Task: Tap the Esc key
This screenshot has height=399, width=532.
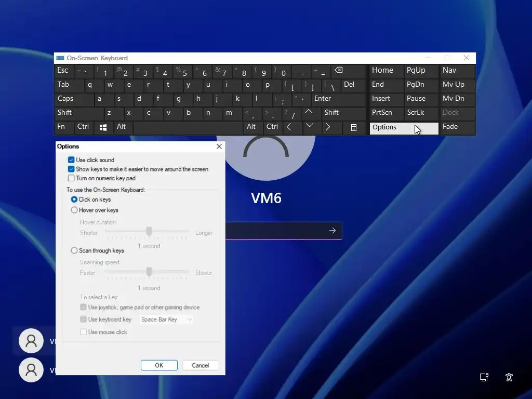Action: [x=64, y=72]
